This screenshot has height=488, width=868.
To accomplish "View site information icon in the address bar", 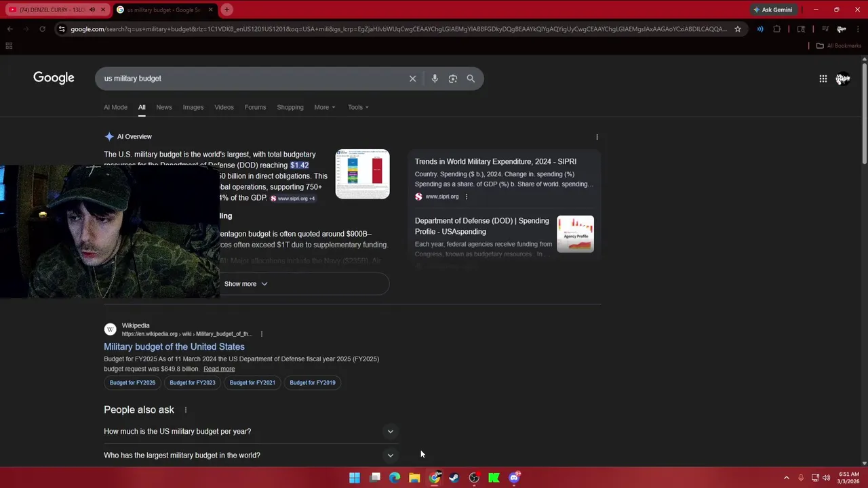I will click(x=62, y=29).
